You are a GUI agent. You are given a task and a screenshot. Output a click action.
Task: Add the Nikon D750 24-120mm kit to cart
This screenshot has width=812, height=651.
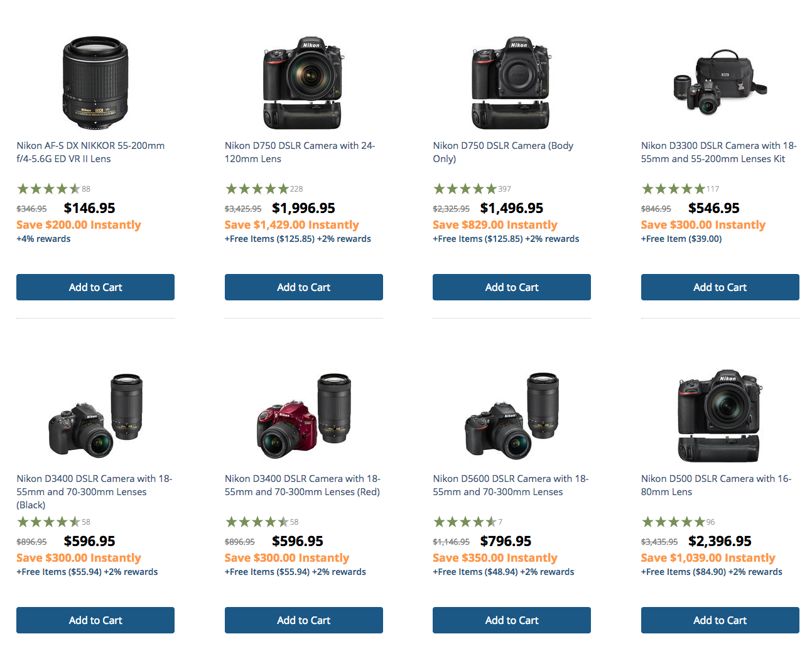[x=304, y=287]
